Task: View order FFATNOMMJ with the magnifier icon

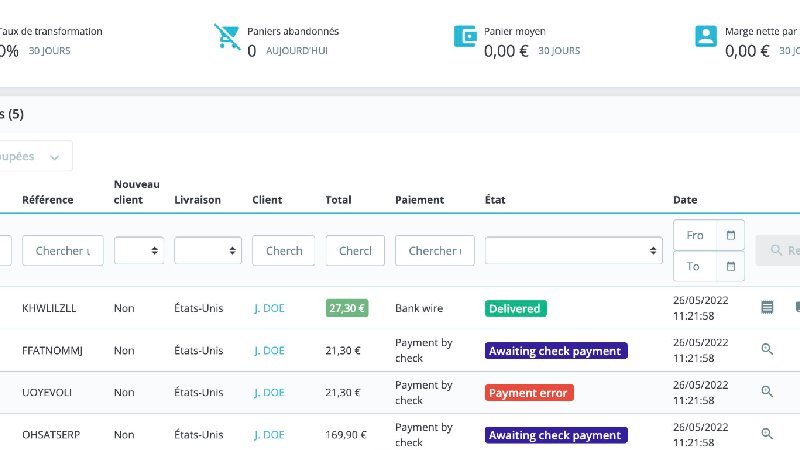Action: (x=767, y=349)
